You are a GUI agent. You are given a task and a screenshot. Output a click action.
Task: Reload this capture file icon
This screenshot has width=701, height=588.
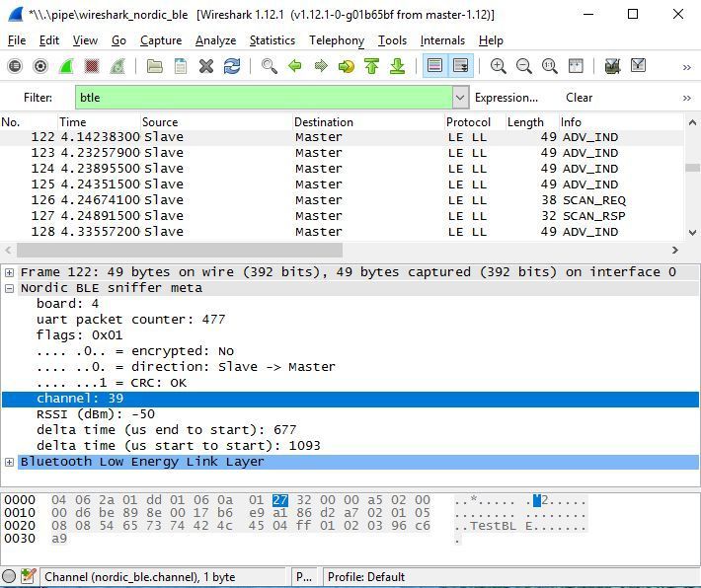[x=232, y=66]
